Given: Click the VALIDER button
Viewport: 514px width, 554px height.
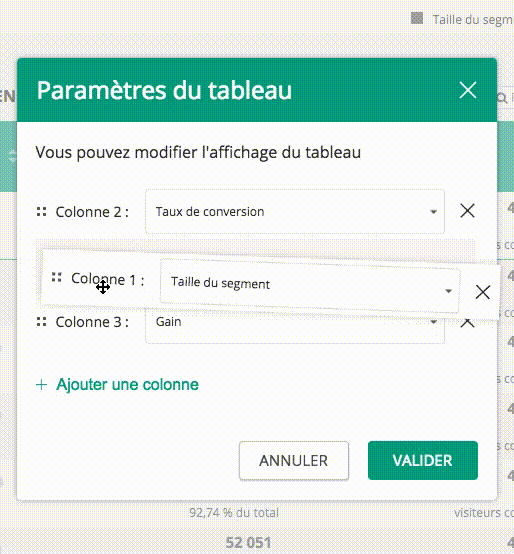Looking at the screenshot, I should point(423,460).
